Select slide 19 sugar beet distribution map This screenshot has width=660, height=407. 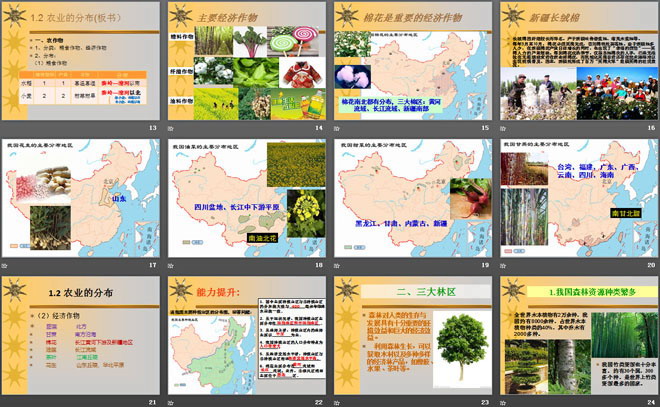413,198
